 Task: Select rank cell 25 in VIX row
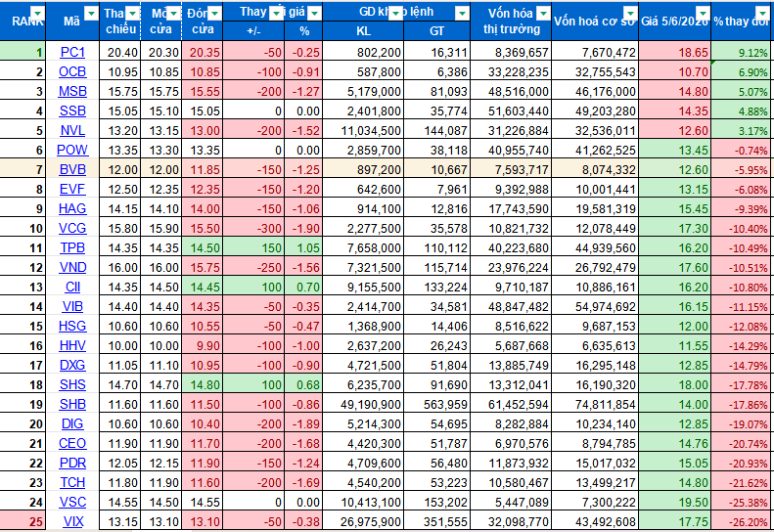23,521
